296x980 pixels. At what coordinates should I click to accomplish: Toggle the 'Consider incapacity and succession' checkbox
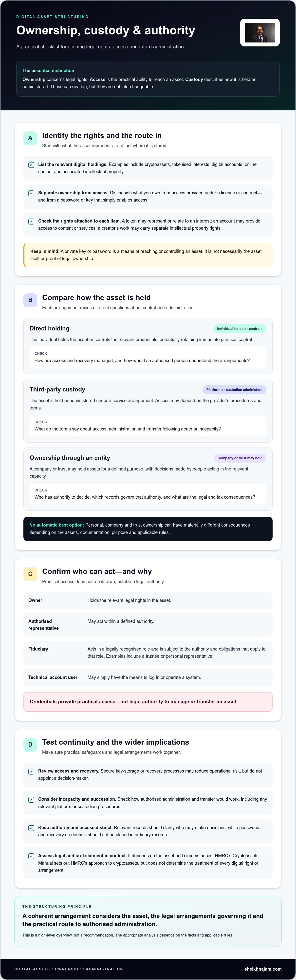tap(32, 800)
